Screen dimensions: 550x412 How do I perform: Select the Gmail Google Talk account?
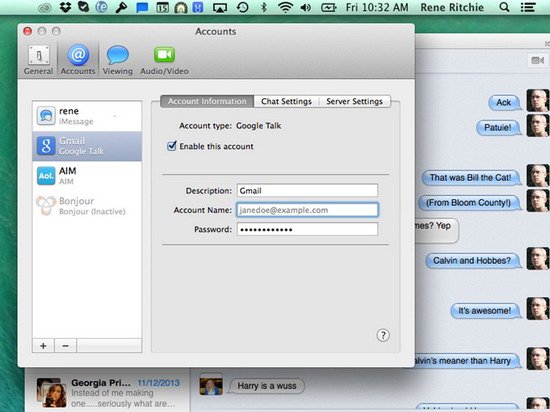(x=87, y=146)
